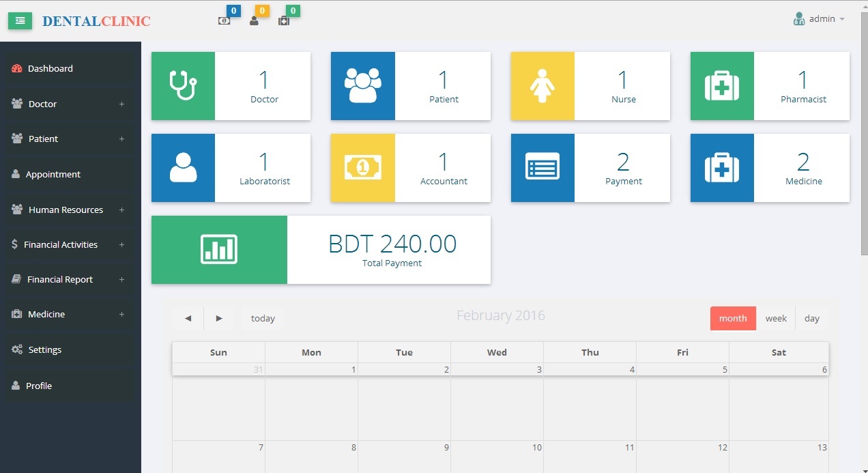The image size is (868, 473).
Task: Switch calendar to week view
Action: [x=776, y=319]
